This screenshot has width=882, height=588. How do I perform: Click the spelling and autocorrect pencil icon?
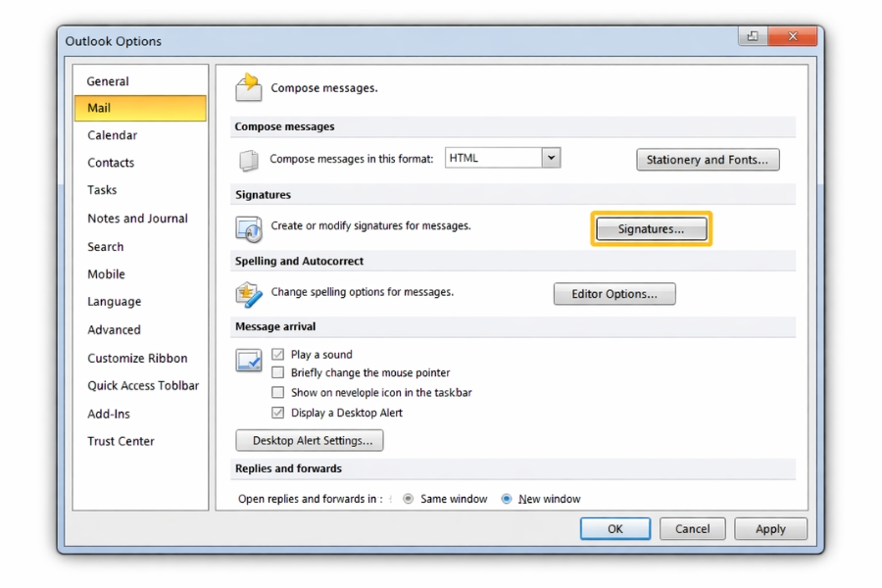[249, 294]
